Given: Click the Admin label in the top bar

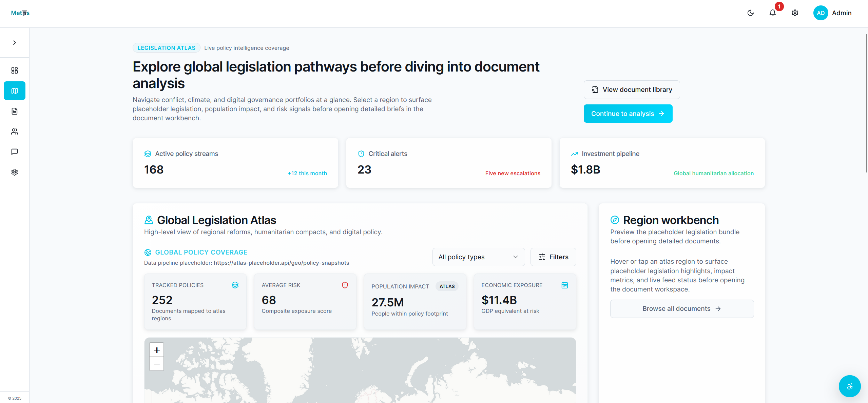Looking at the screenshot, I should coord(842,13).
